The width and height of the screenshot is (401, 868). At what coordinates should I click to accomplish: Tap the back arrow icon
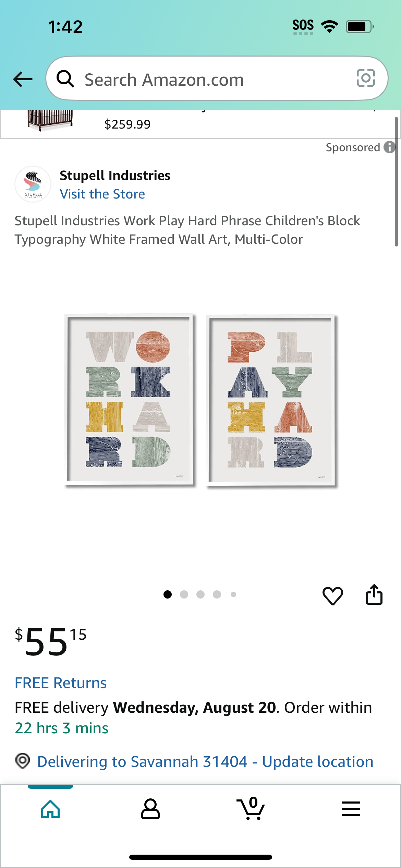pos(23,79)
